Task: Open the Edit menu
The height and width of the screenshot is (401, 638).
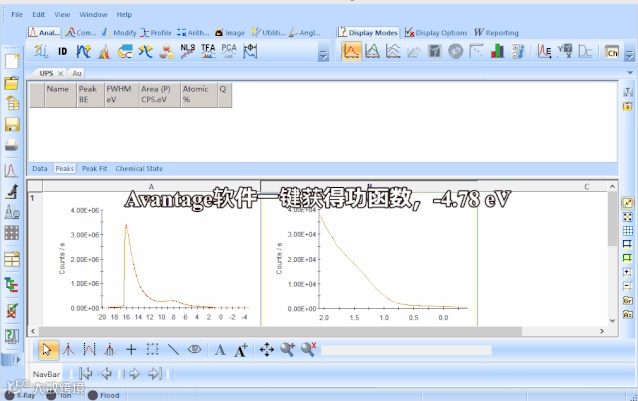Action: 39,15
